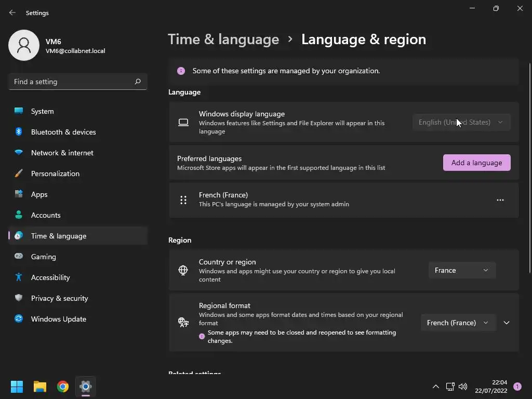Go to Network & internet
532x399 pixels.
click(78, 152)
